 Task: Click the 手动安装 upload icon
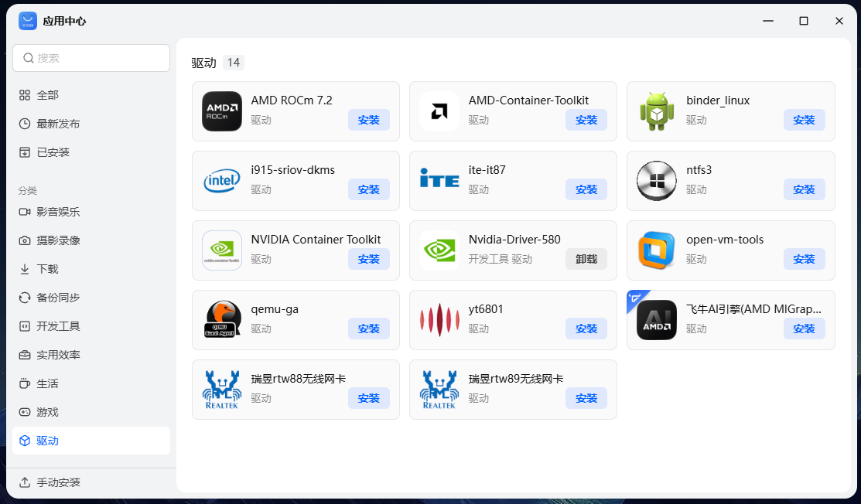click(25, 482)
